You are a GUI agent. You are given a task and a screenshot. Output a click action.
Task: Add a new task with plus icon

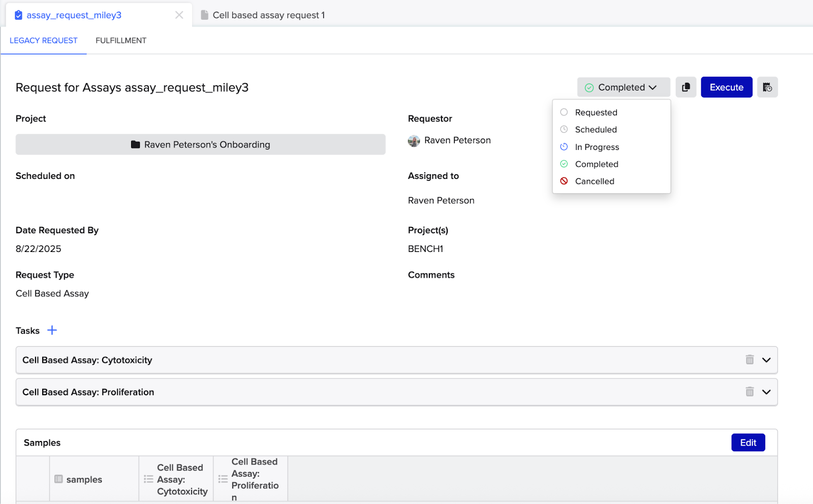click(52, 330)
